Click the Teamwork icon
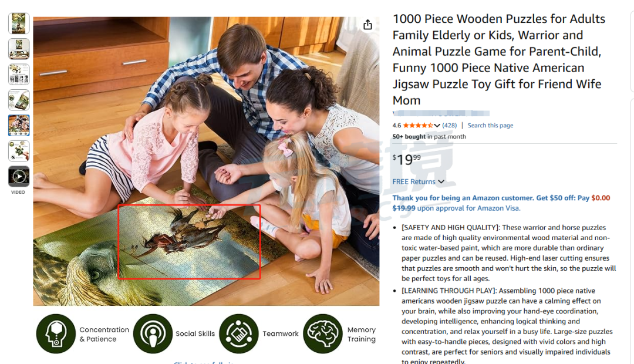The height and width of the screenshot is (364, 634). [x=239, y=333]
